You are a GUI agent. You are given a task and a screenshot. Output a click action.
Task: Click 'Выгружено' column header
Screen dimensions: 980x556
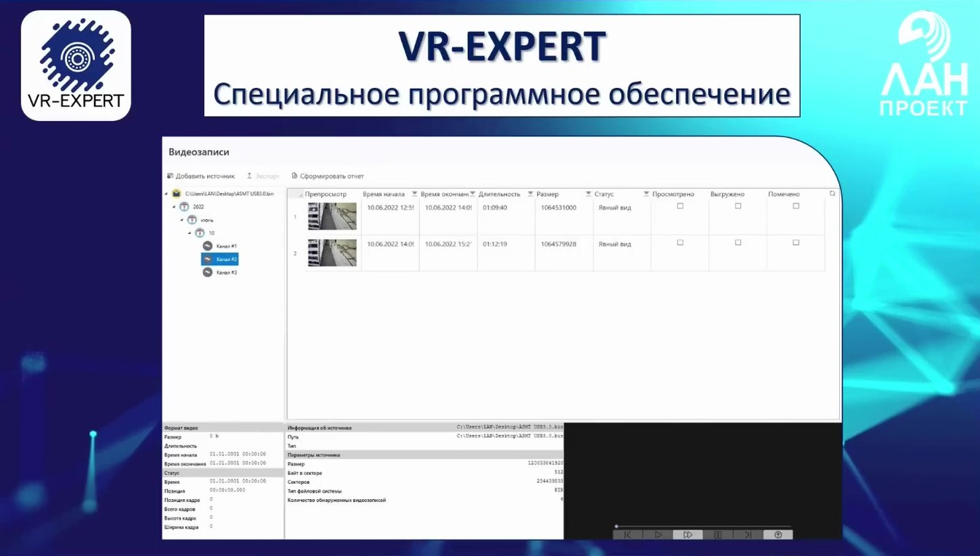pos(727,195)
